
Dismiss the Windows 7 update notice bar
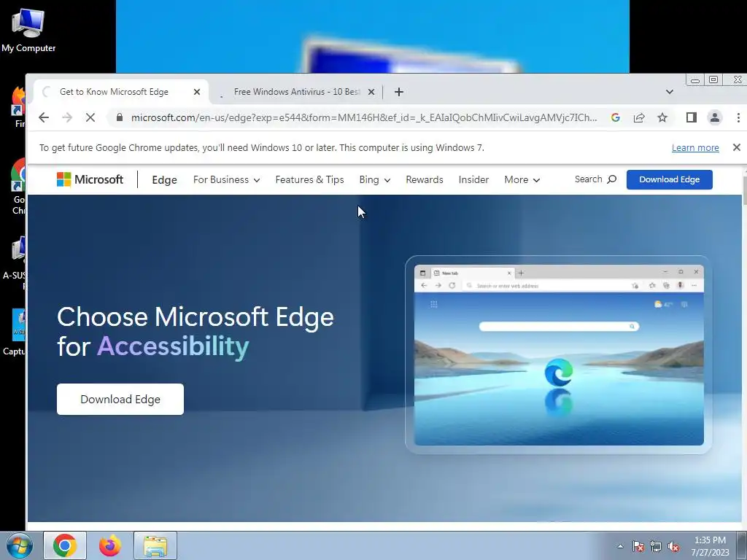[737, 147]
